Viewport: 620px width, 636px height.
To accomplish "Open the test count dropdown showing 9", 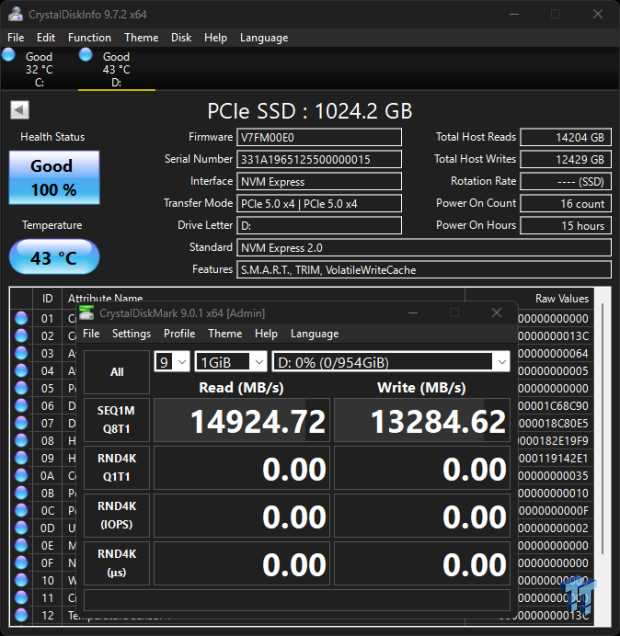I will [x=172, y=361].
